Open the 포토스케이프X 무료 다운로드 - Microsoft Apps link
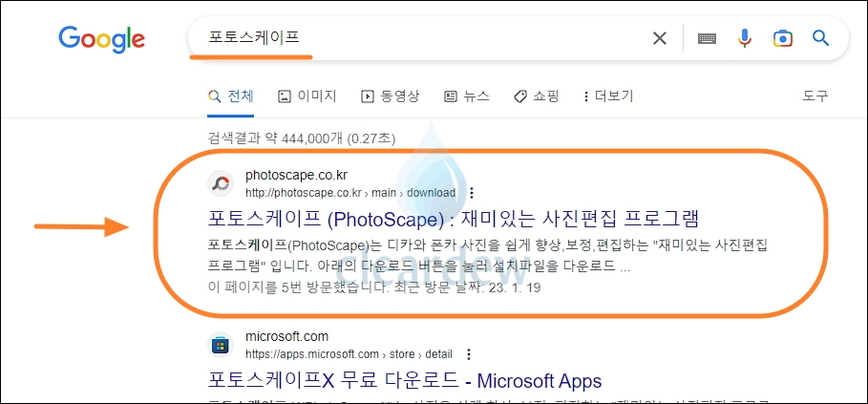Image resolution: width=868 pixels, height=404 pixels. pos(405,380)
